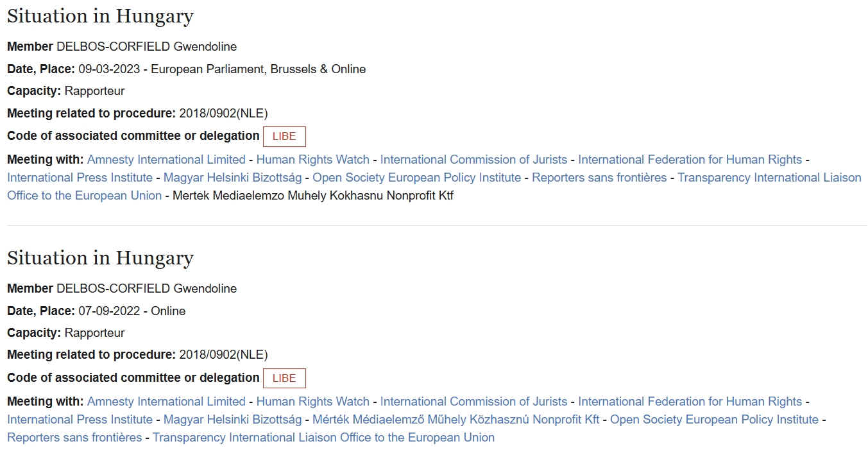868x455 pixels.
Task: Open Reporters sans frontières in the 09-03-2023 meeting
Action: point(599,178)
